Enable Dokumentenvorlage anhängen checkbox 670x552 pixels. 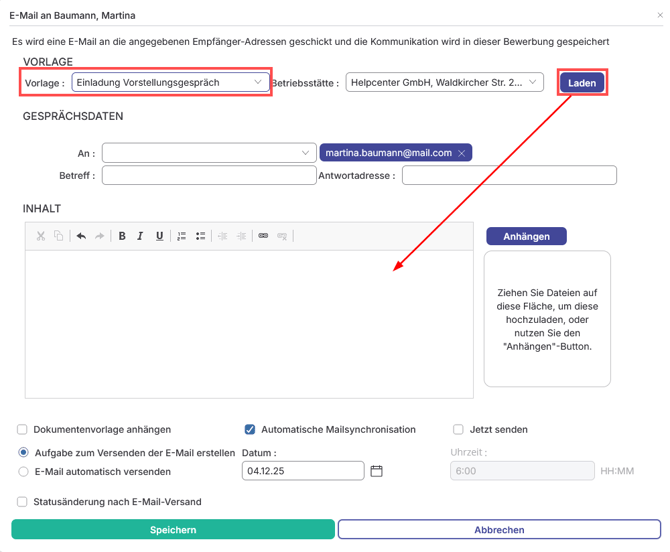[23, 430]
